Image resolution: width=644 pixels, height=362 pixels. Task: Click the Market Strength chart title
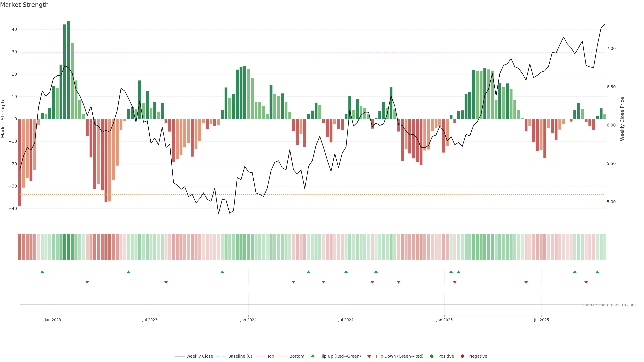pyautogui.click(x=24, y=5)
